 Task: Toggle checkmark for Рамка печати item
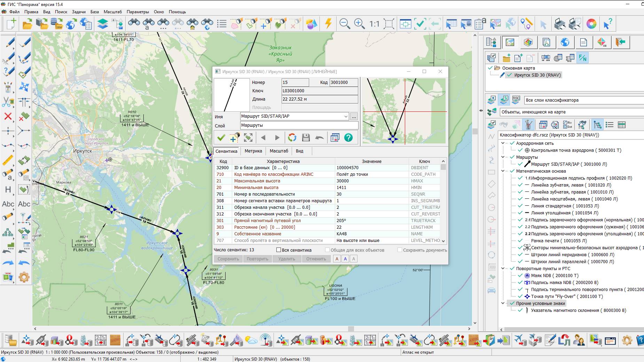tap(520, 241)
